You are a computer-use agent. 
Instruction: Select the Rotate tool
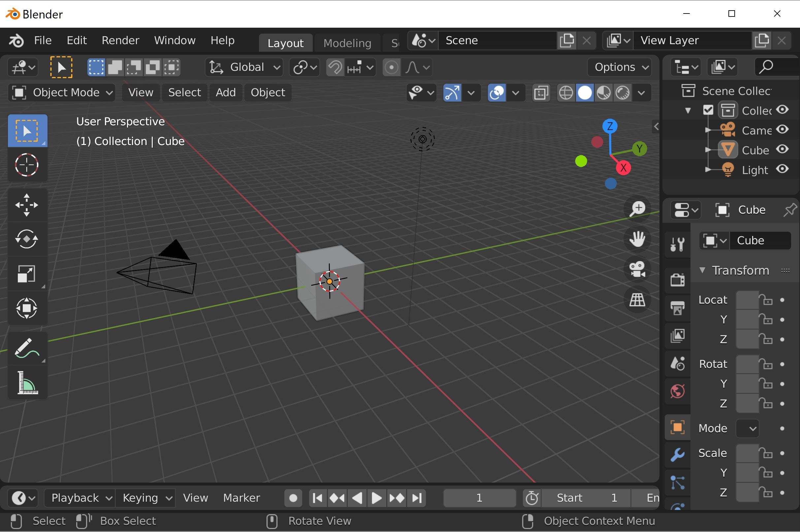[x=27, y=239]
